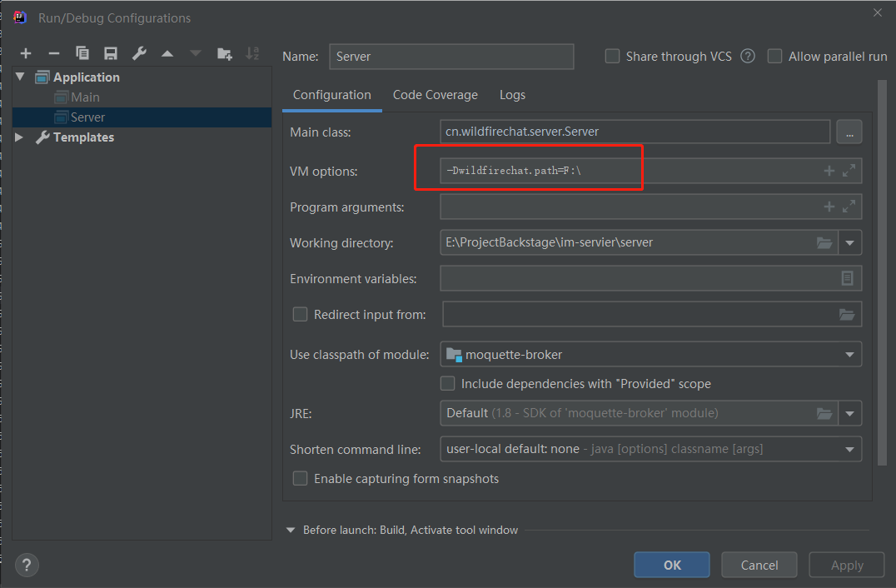Open the Logs tab

pyautogui.click(x=512, y=95)
